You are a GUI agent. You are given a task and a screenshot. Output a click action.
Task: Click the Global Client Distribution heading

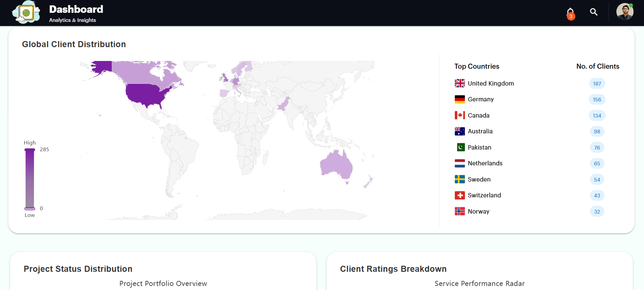point(74,44)
